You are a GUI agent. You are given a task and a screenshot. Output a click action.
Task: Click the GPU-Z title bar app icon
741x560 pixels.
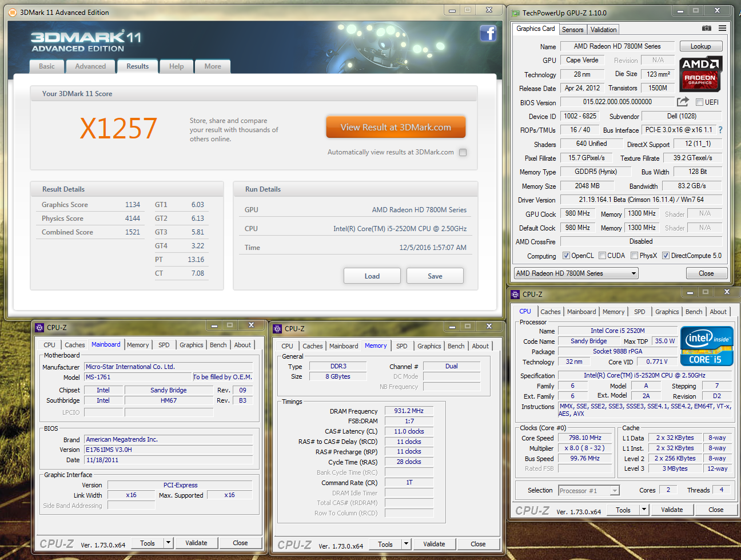[x=516, y=13]
